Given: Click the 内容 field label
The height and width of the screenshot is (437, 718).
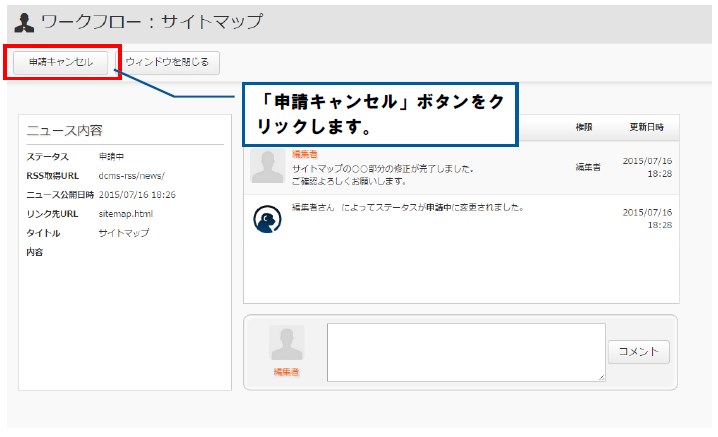Looking at the screenshot, I should (34, 252).
